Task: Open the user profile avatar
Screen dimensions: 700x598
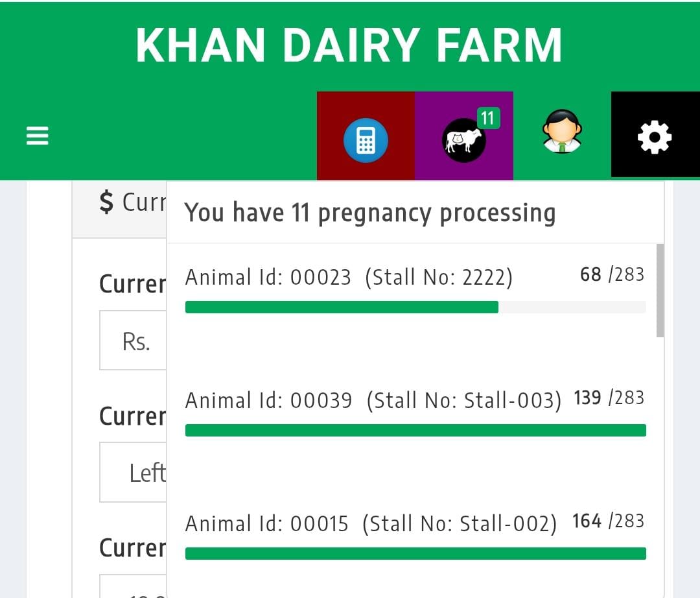Action: coord(562,132)
